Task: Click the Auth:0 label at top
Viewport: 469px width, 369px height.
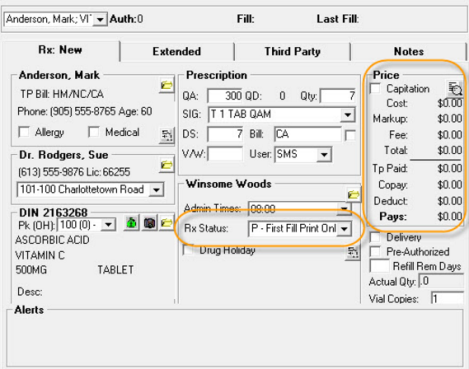Action: 126,19
